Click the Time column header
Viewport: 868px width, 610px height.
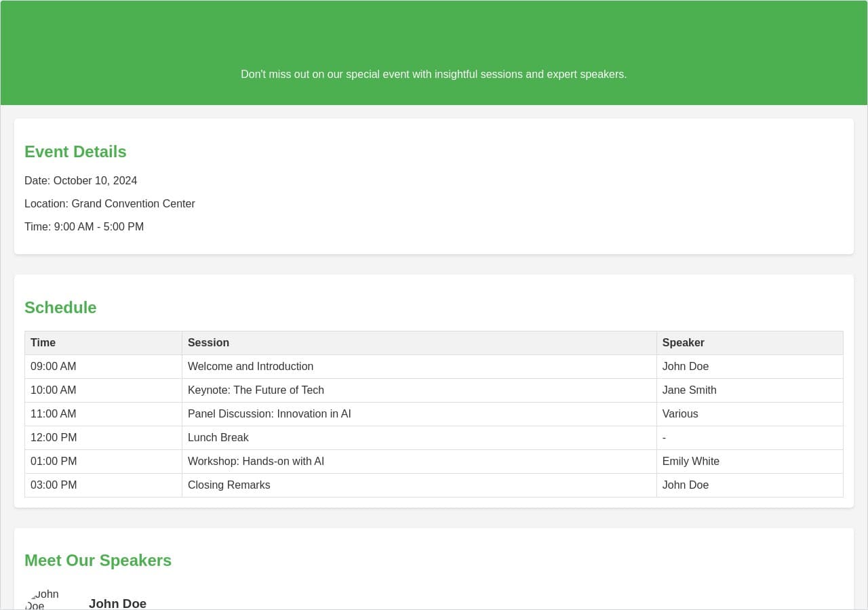pyautogui.click(x=104, y=343)
